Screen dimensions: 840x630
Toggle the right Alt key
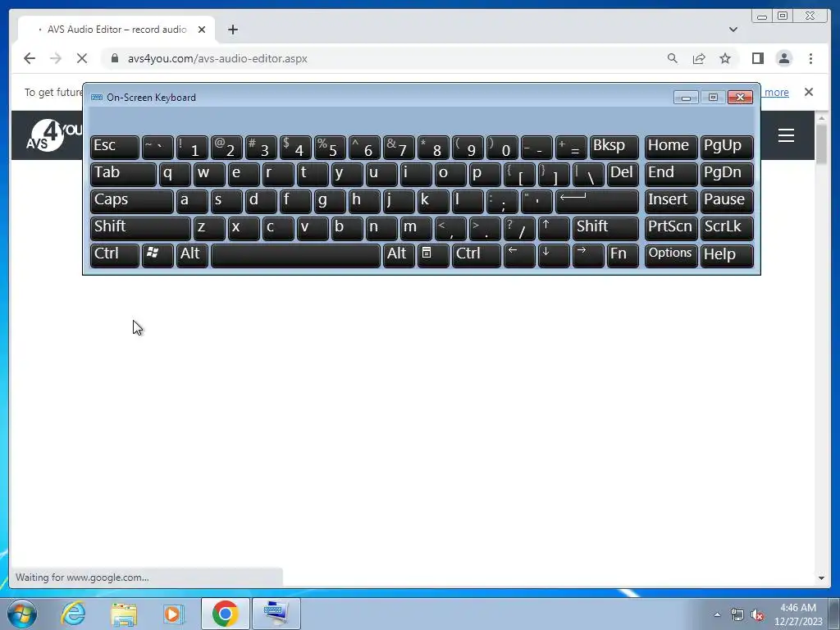pos(399,255)
